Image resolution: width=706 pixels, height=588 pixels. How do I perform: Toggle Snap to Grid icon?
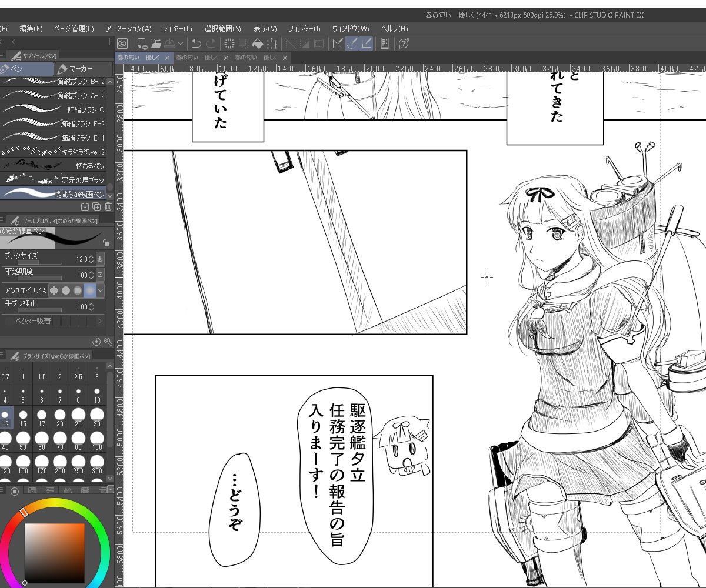point(366,43)
